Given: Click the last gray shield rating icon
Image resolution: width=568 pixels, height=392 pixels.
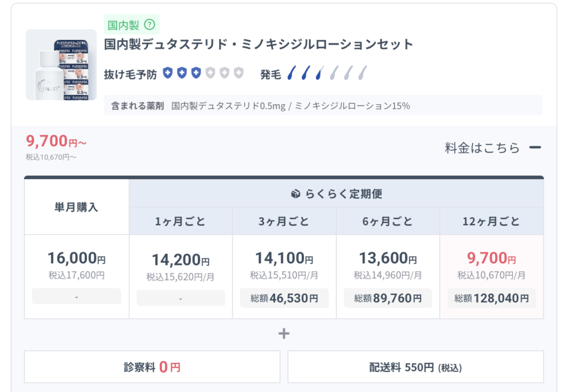Looking at the screenshot, I should pos(239,73).
